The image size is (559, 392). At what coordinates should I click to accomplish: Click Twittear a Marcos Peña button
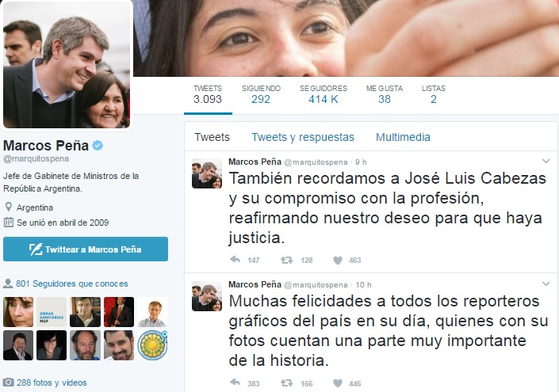click(86, 249)
